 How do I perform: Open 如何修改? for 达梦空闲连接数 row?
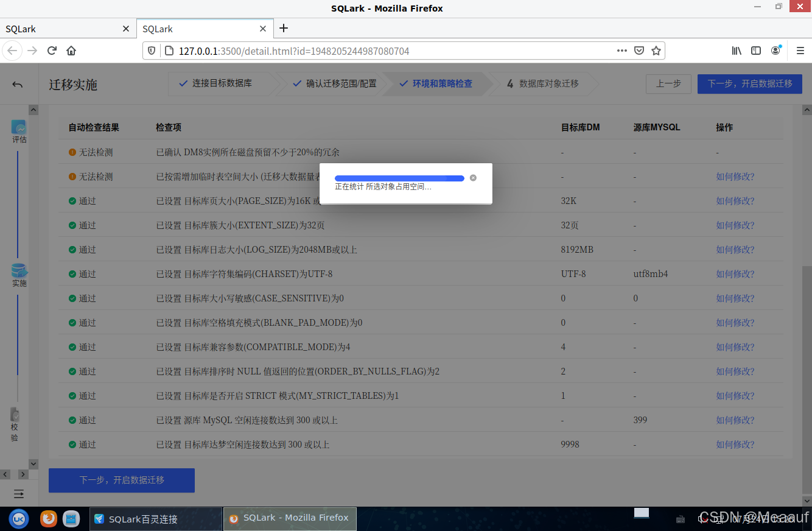(x=735, y=445)
